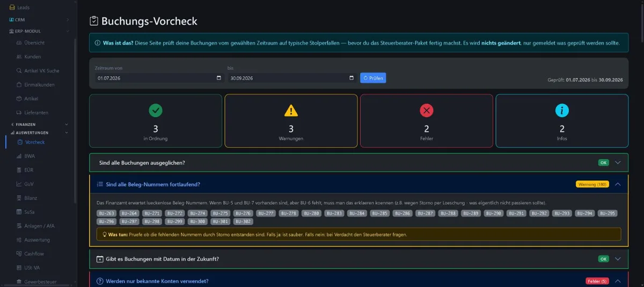Click the Artikel box icon

(19, 99)
